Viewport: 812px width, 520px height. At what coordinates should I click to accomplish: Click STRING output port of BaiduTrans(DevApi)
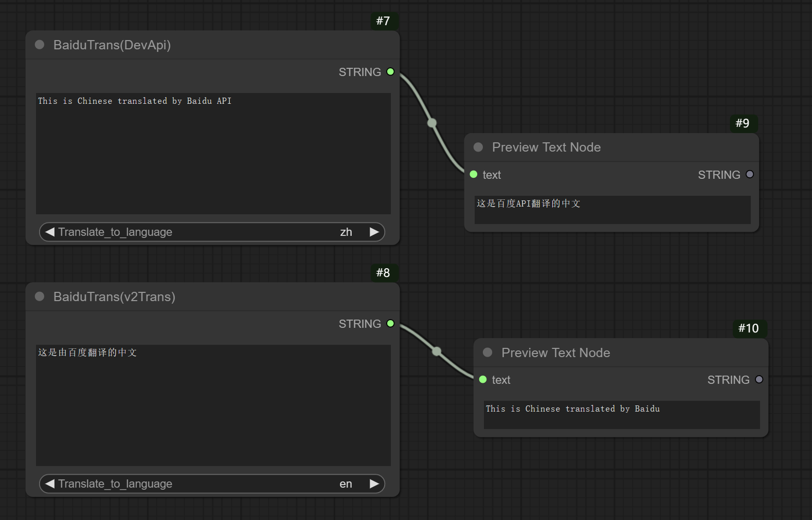[390, 72]
